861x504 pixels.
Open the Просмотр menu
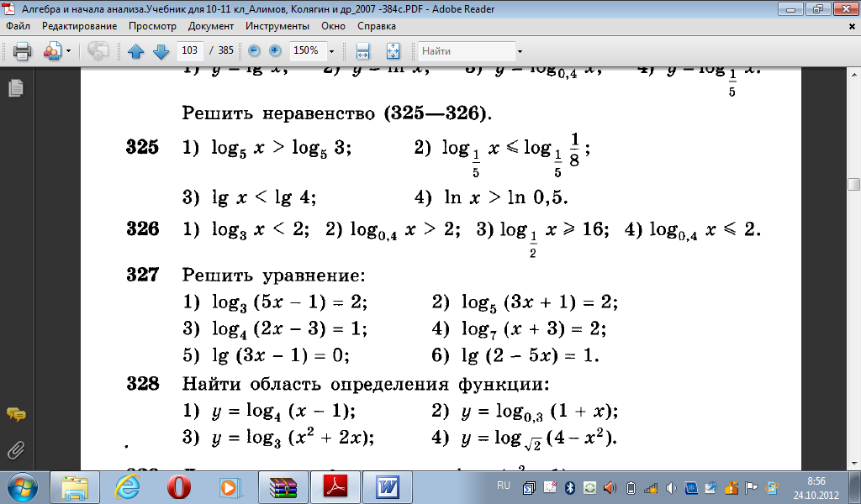153,26
